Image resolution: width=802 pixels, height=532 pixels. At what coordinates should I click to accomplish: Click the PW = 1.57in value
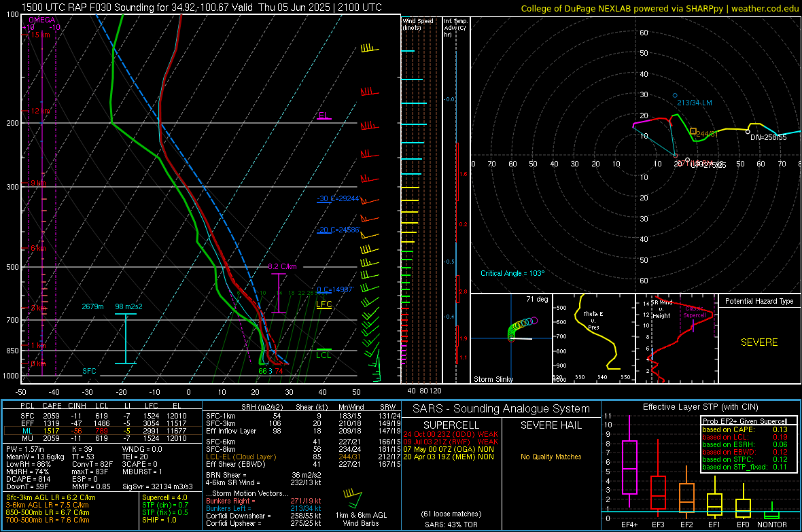pos(25,449)
